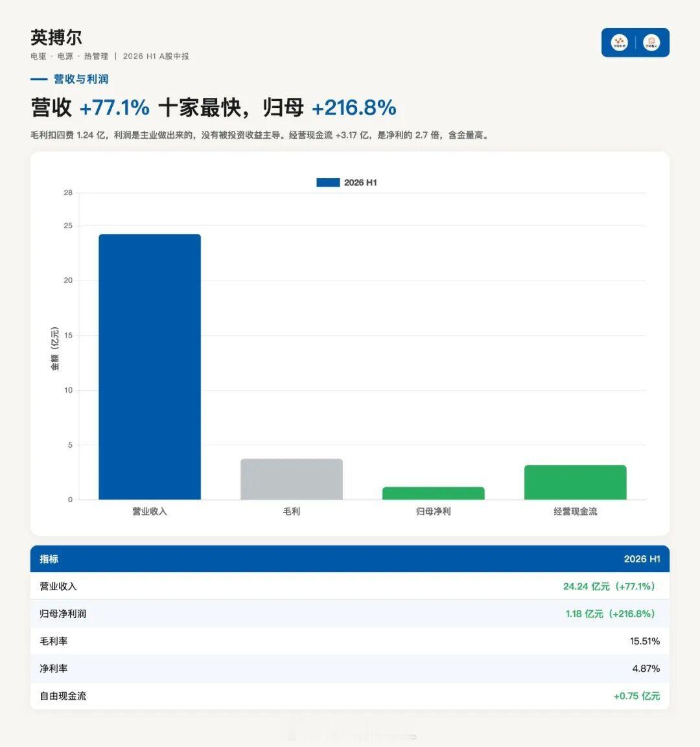Click the y-axis tick value 28
The height and width of the screenshot is (747, 700).
tap(68, 192)
